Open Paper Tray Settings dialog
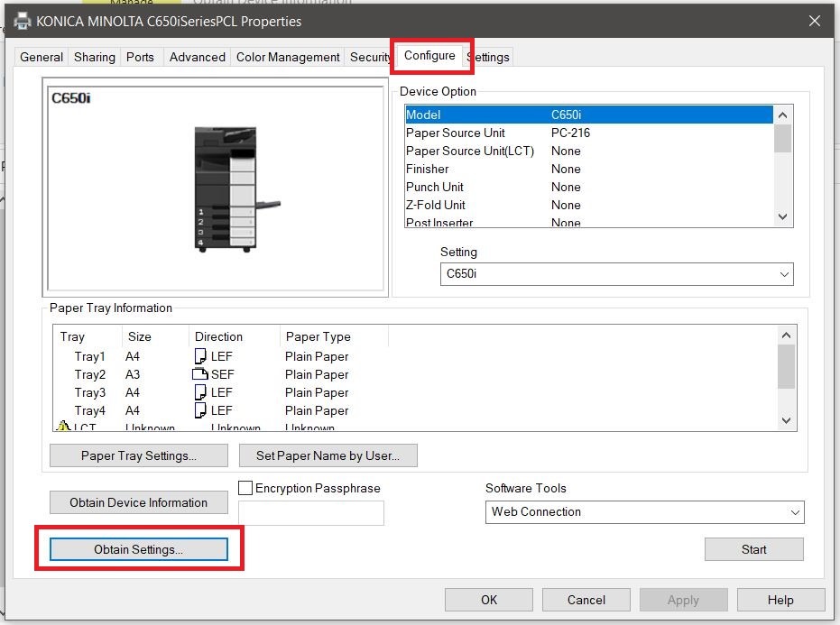840x625 pixels. 139,455
